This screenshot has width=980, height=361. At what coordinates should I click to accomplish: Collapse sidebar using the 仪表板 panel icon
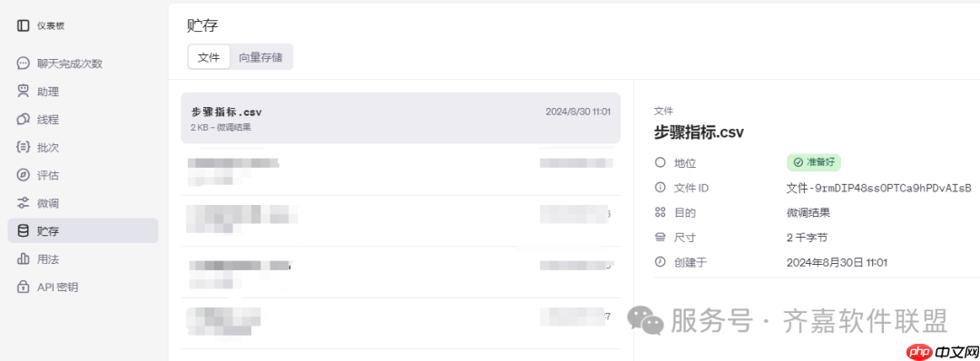coord(23,25)
